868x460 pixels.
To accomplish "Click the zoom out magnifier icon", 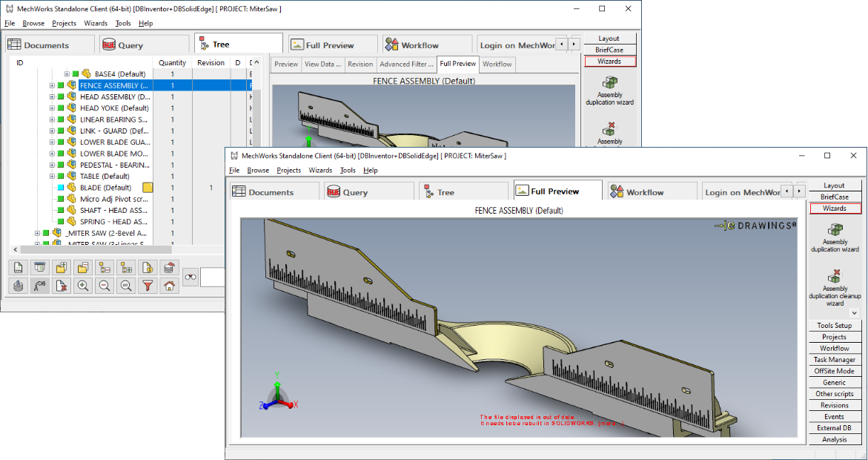I will [x=105, y=286].
